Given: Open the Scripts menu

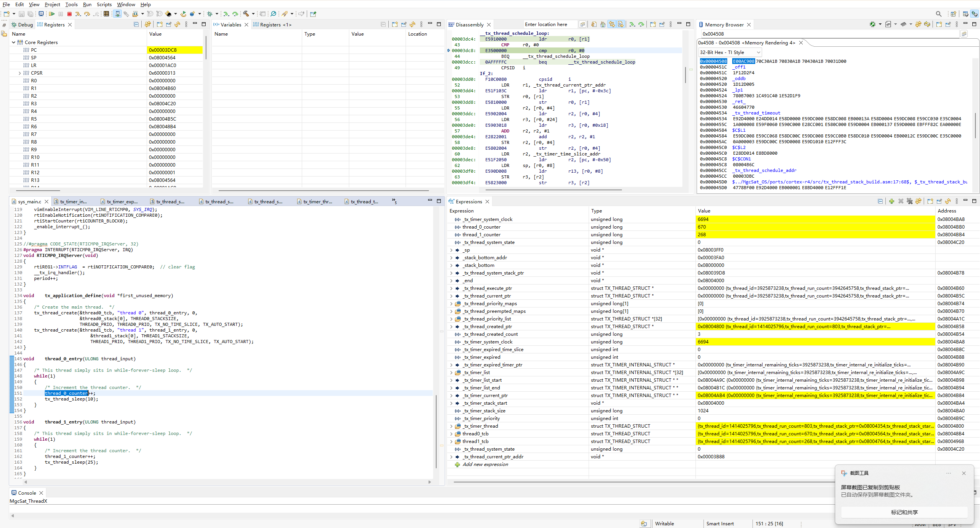Looking at the screenshot, I should (104, 4).
